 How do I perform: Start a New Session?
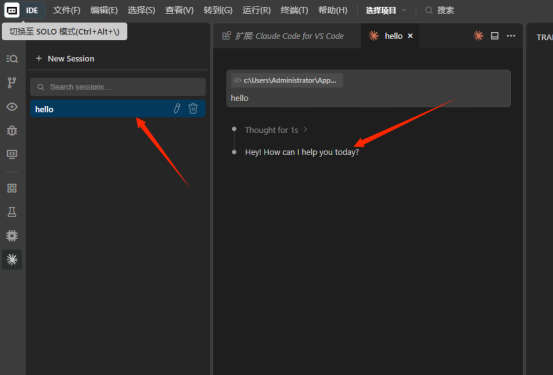tap(65, 59)
